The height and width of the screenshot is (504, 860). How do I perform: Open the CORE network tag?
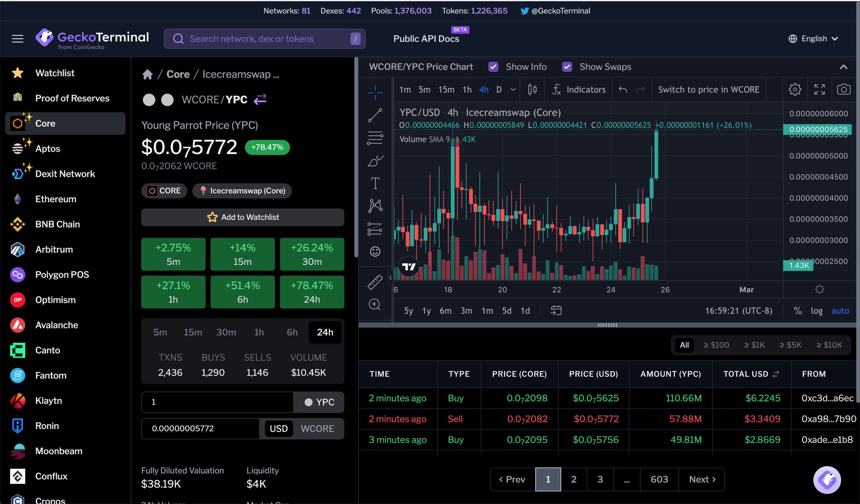click(164, 191)
